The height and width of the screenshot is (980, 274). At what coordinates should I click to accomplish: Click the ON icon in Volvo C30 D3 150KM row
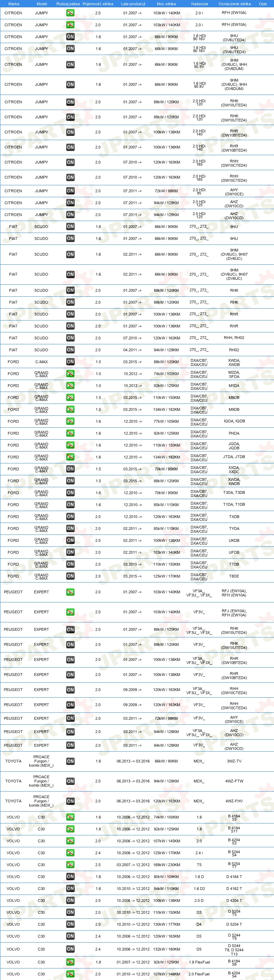pos(70,912)
